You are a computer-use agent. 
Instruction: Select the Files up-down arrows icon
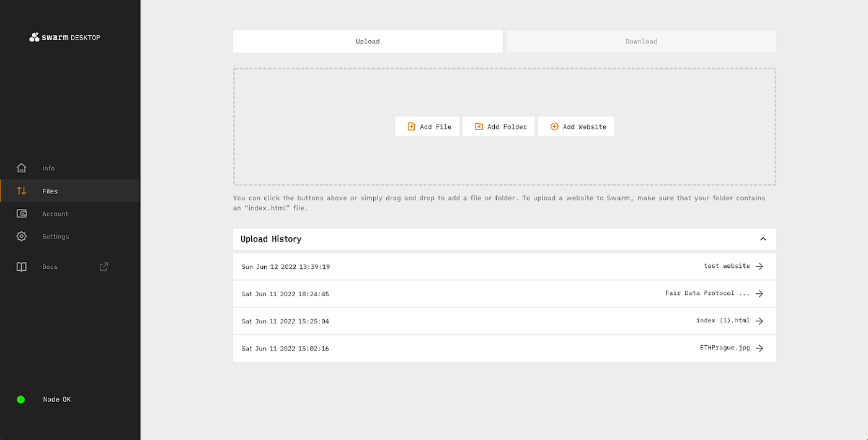coord(22,191)
